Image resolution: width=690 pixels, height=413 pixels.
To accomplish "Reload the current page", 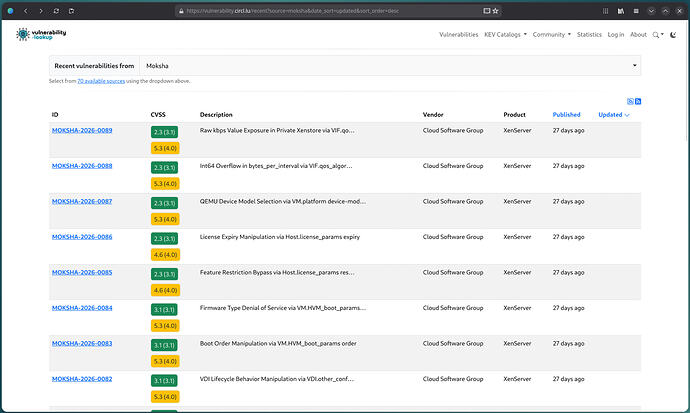I will pyautogui.click(x=56, y=11).
